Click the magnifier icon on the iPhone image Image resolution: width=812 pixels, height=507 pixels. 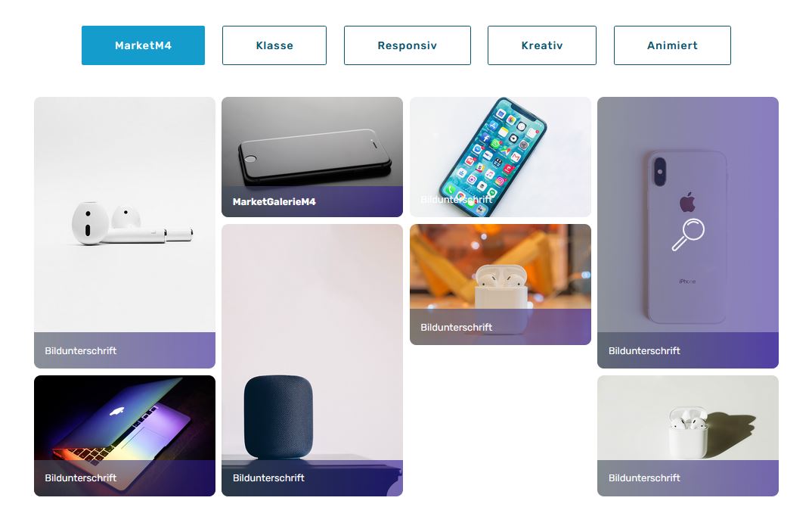(x=688, y=235)
